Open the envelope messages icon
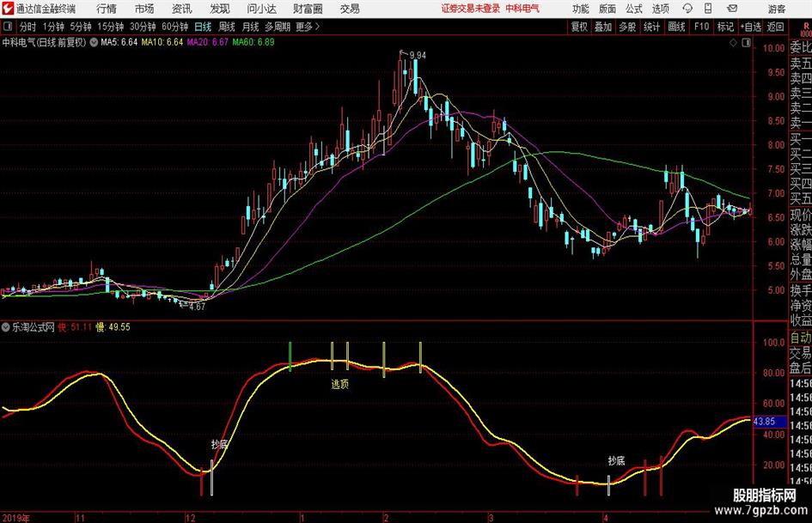This screenshot has width=812, height=523. point(732,9)
